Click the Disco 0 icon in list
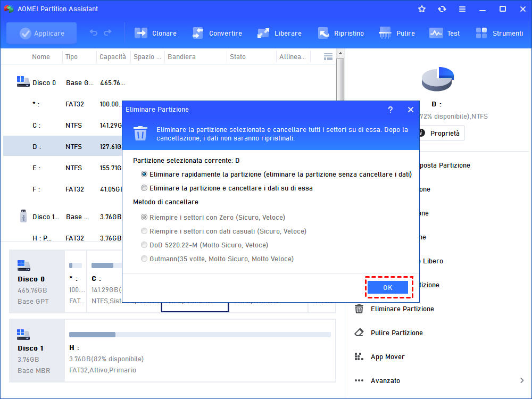The image size is (532, 399). pos(23,81)
